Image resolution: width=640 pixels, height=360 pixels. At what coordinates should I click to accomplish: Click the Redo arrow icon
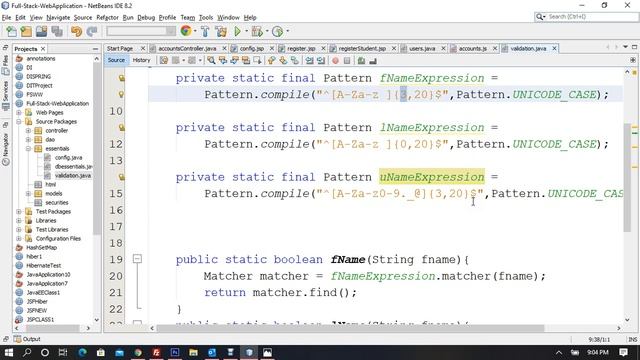pos(92,31)
